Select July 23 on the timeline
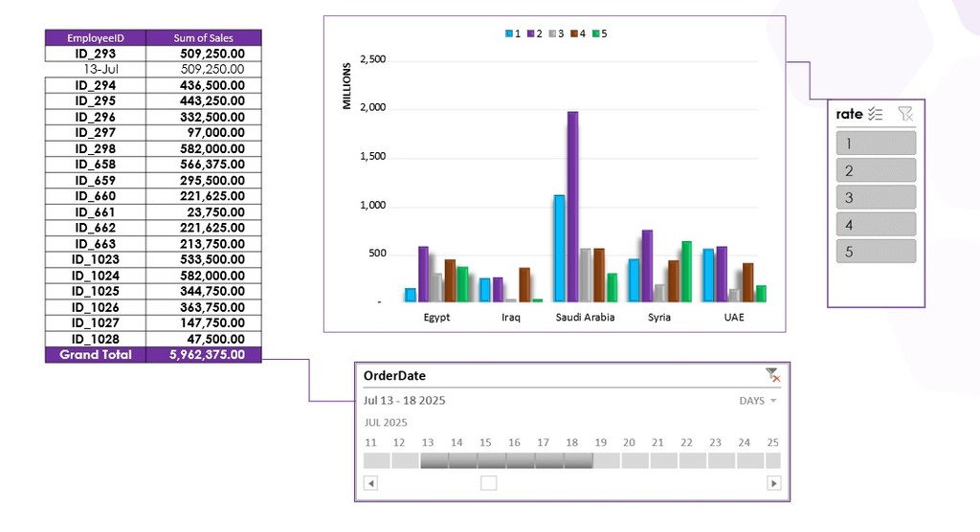Screen dimensions: 980x532 tap(722, 461)
